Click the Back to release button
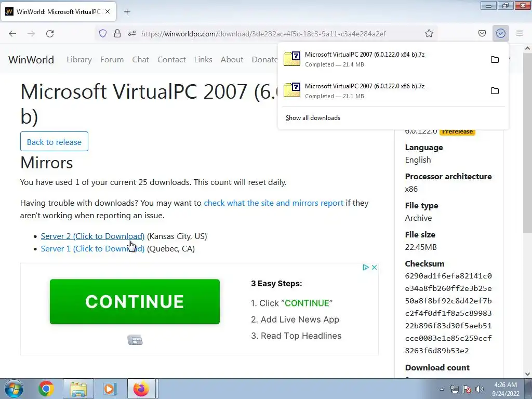This screenshot has height=399, width=532. 54,141
